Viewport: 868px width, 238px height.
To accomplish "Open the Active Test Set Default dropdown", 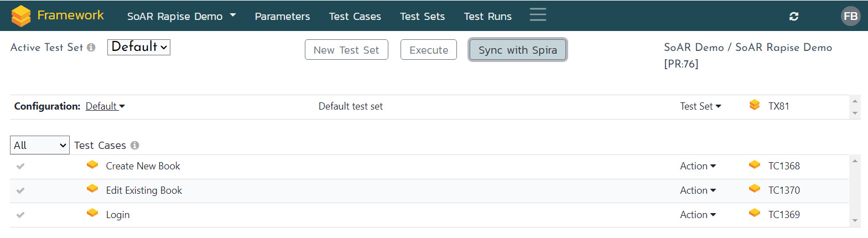I will pos(139,47).
